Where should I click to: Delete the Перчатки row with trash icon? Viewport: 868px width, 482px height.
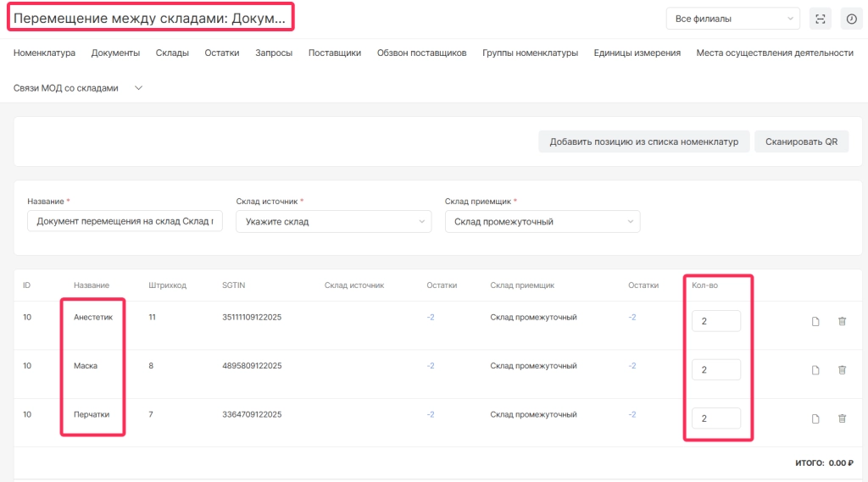coord(842,418)
